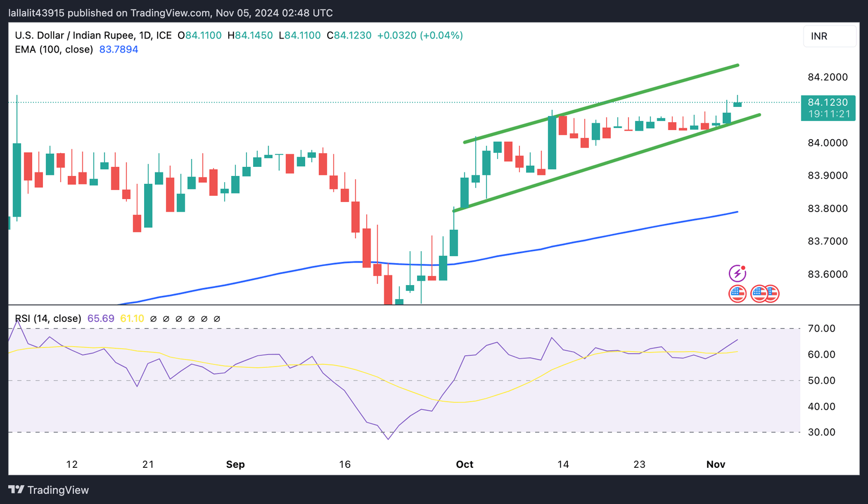Open the rightmost US flag economic event
This screenshot has width=868, height=504.
pos(771,294)
